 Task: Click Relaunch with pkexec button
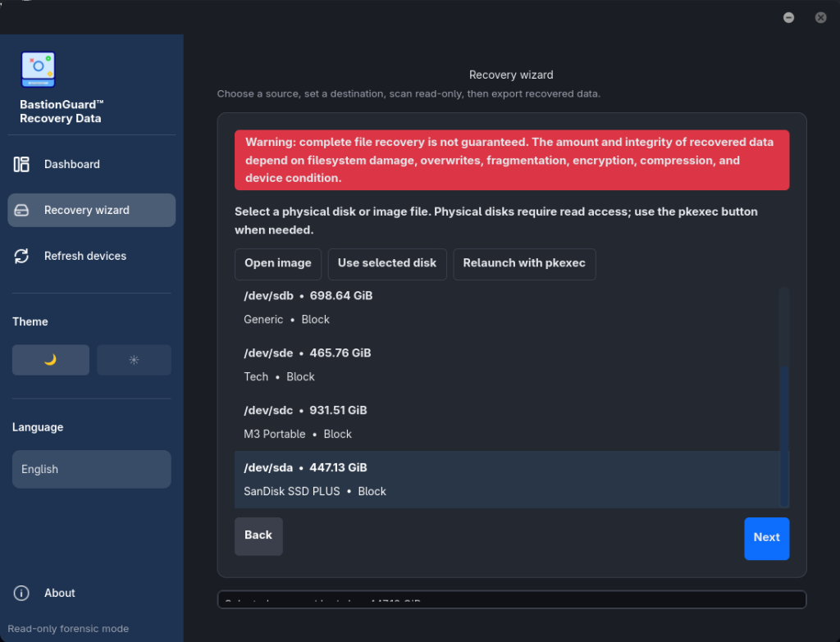coord(524,264)
